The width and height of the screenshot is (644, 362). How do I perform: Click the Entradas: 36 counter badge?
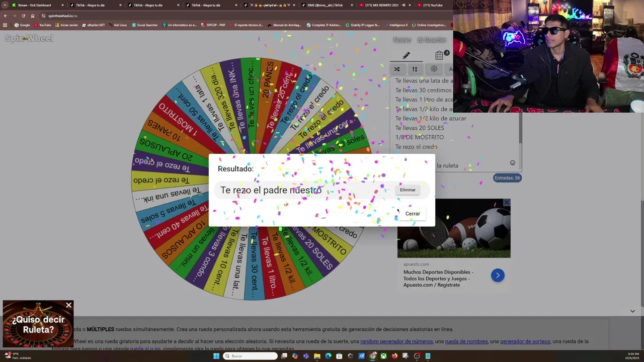pyautogui.click(x=507, y=178)
